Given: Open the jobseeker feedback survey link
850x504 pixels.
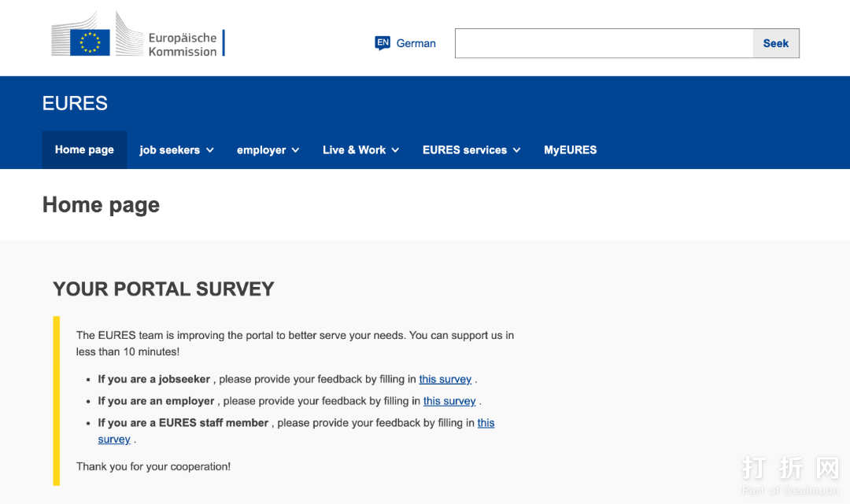Looking at the screenshot, I should coord(445,379).
